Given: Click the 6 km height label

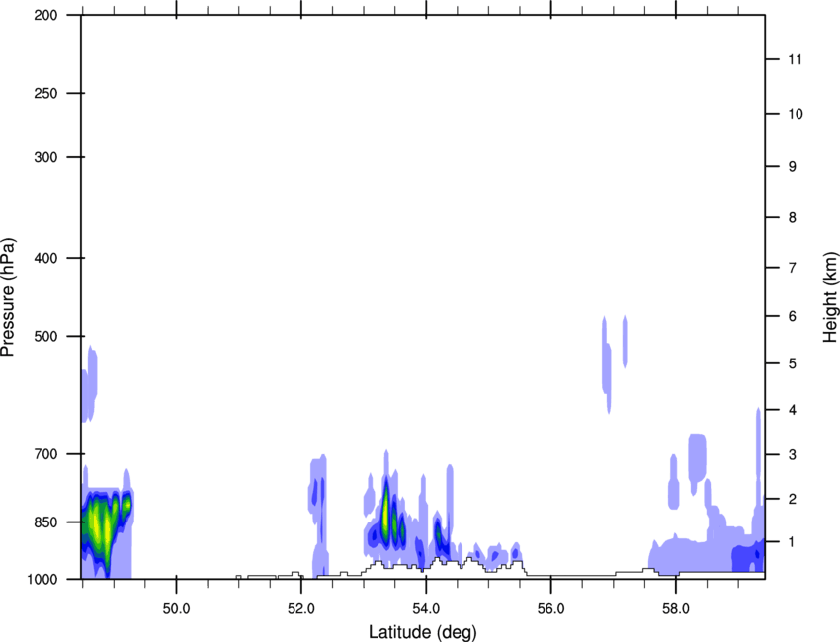Looking at the screenshot, I should point(793,316).
